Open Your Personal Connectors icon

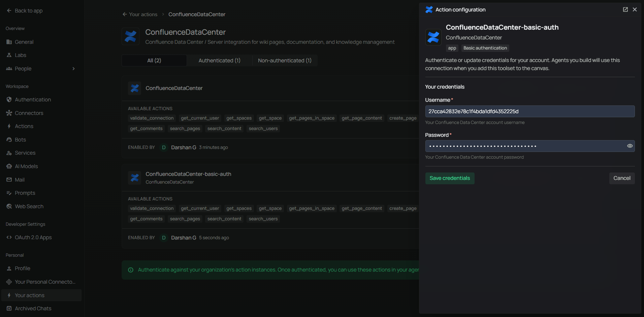tap(9, 282)
